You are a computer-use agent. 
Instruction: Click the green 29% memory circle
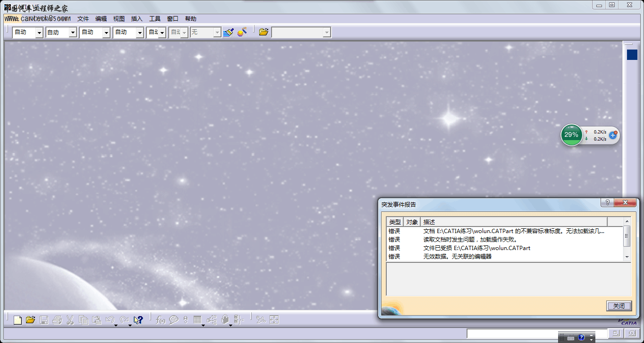coord(571,135)
